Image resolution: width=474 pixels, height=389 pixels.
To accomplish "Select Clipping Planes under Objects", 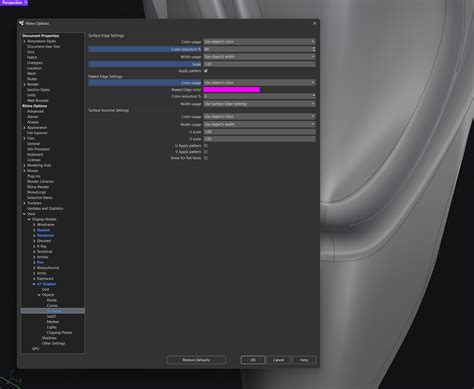I will point(59,332).
